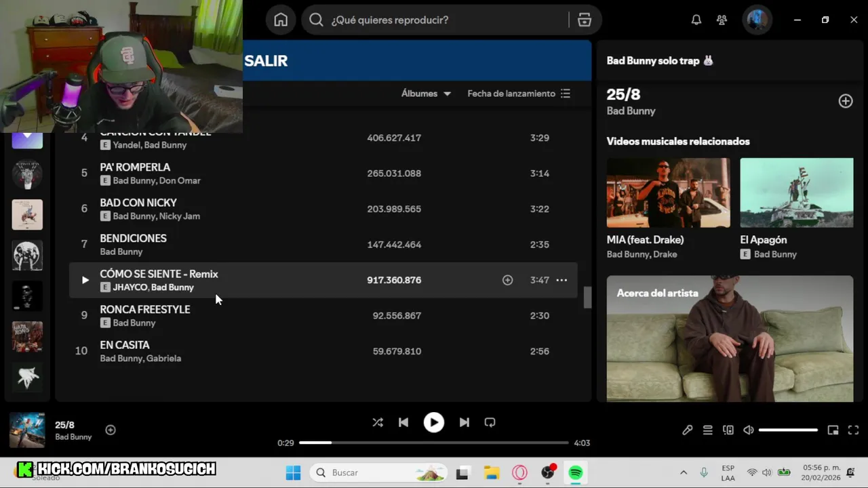Viewport: 868px width, 488px height.
Task: Open Bad Bunny artist link under 25/8
Action: click(x=631, y=110)
